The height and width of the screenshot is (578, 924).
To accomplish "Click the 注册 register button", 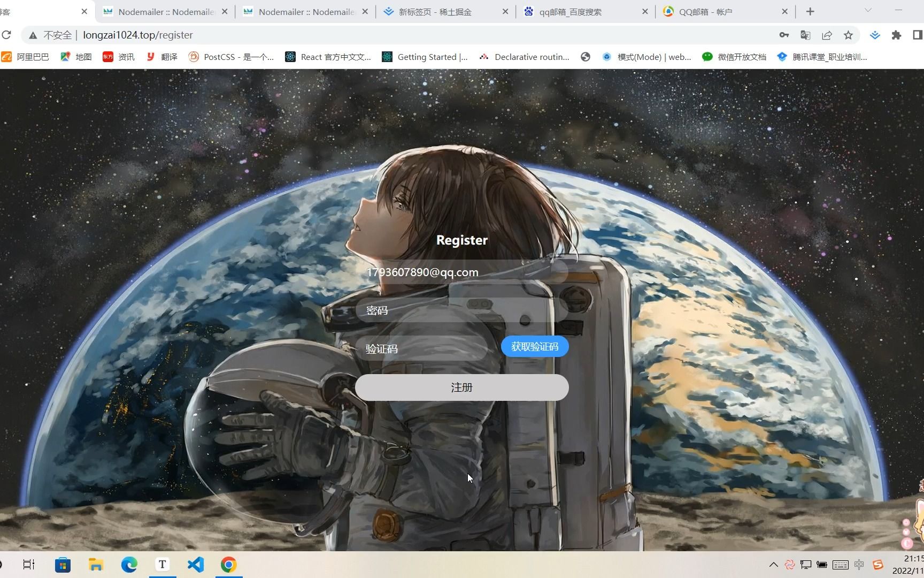I will tap(462, 387).
